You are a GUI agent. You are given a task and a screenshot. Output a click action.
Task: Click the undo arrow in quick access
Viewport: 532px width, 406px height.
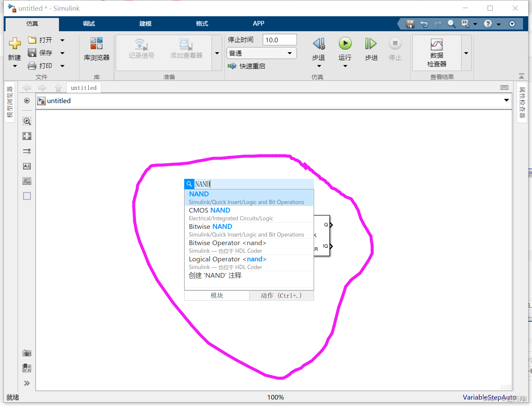coord(424,24)
